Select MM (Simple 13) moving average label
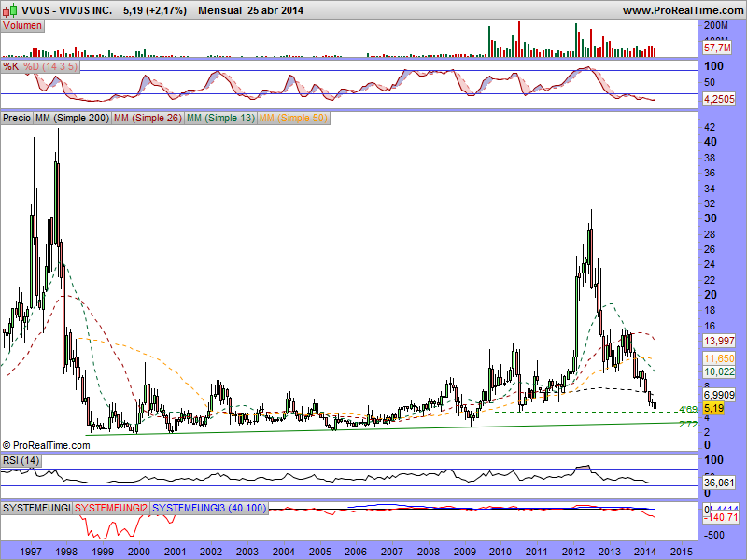This screenshot has width=747, height=560. point(220,118)
